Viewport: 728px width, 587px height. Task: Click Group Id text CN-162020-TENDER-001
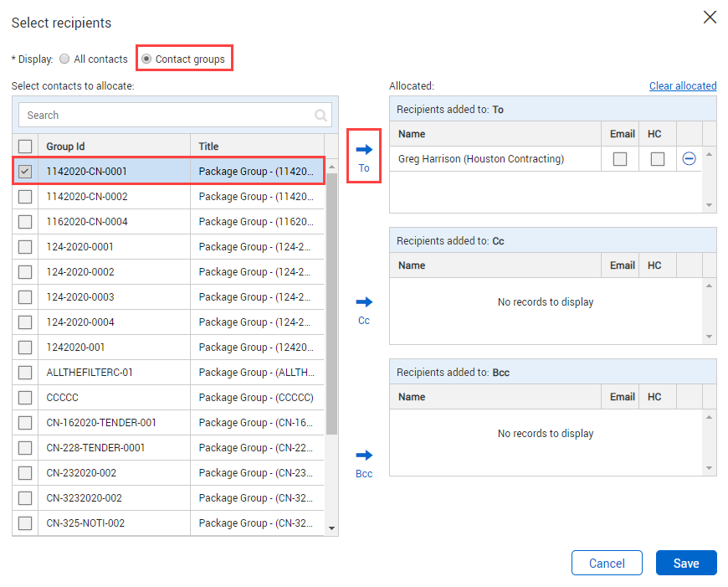101,423
